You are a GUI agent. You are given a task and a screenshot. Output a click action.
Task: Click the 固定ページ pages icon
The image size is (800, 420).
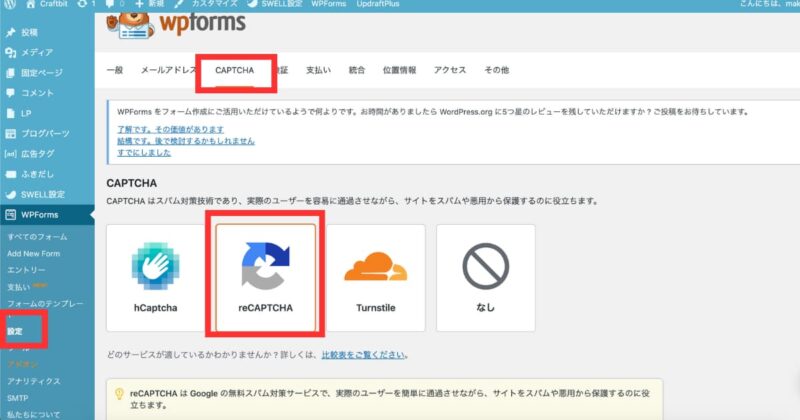10,72
